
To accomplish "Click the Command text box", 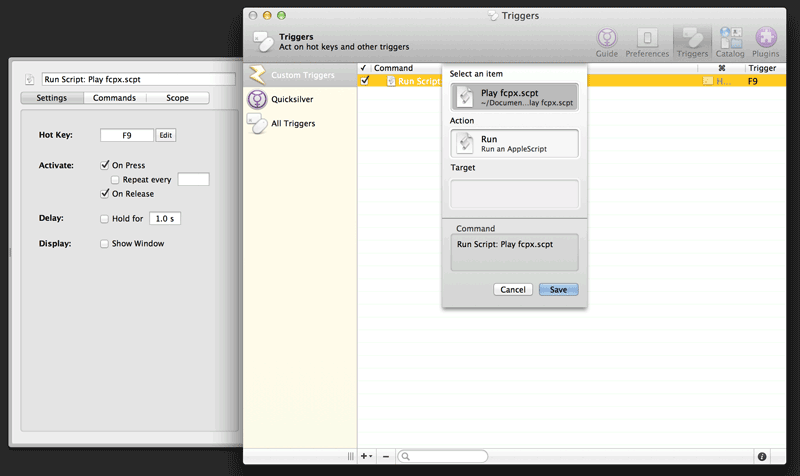I will pyautogui.click(x=514, y=252).
